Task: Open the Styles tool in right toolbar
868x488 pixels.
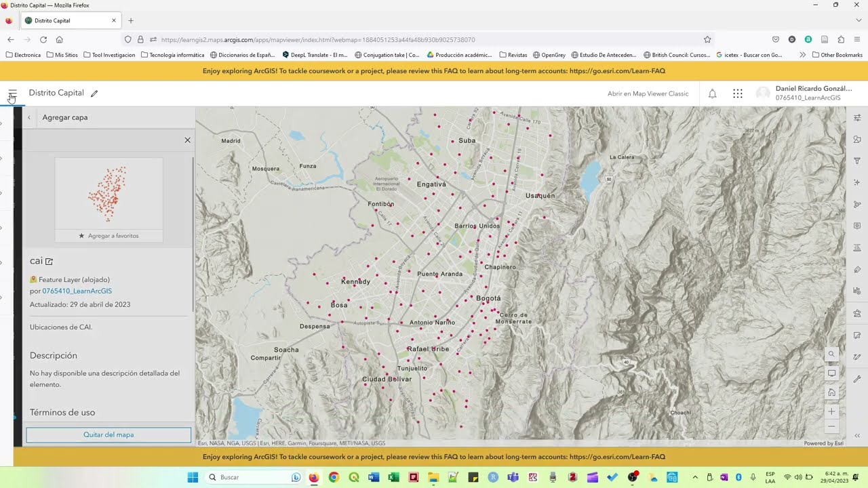Action: [857, 139]
